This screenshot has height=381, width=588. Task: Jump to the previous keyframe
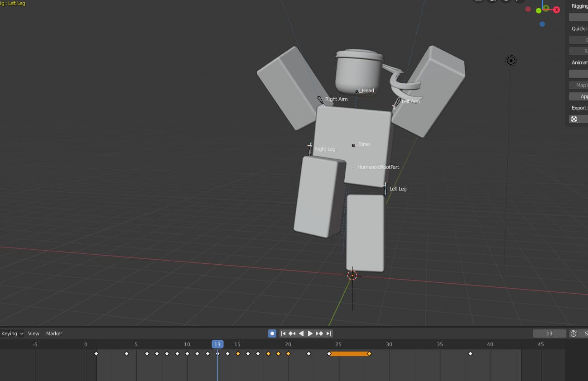(292, 333)
